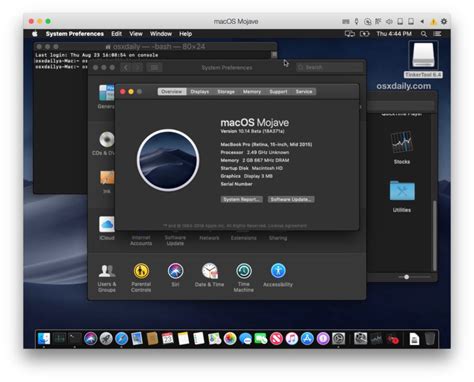Open Edit menu
Viewport: 474px width, 382px height.
click(116, 34)
